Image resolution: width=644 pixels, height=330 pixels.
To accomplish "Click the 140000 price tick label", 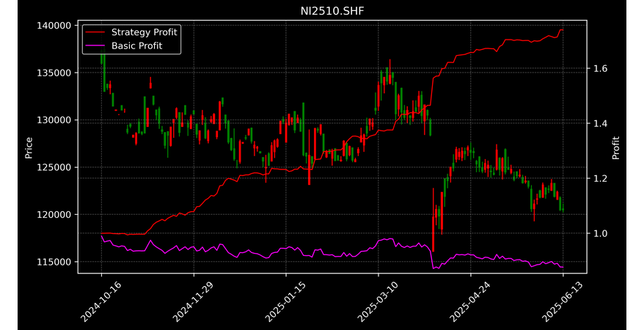I will coord(54,26).
